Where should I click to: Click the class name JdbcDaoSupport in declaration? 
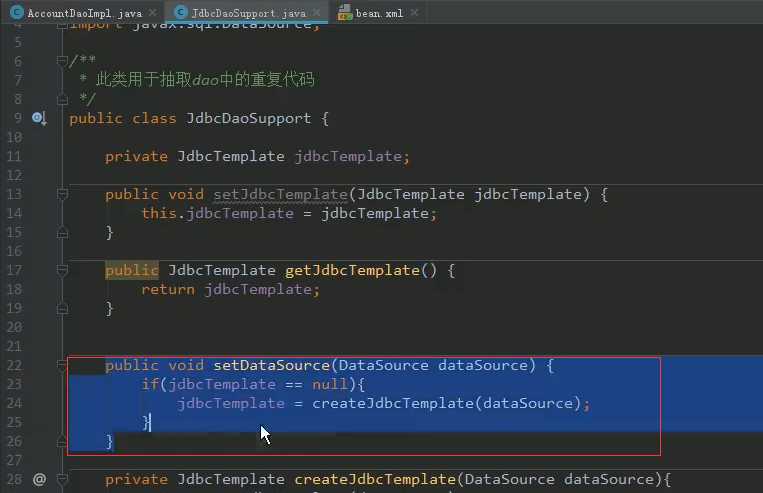point(249,118)
